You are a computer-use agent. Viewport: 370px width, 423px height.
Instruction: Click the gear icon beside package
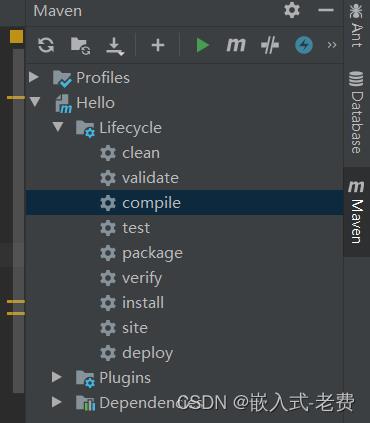coord(108,253)
